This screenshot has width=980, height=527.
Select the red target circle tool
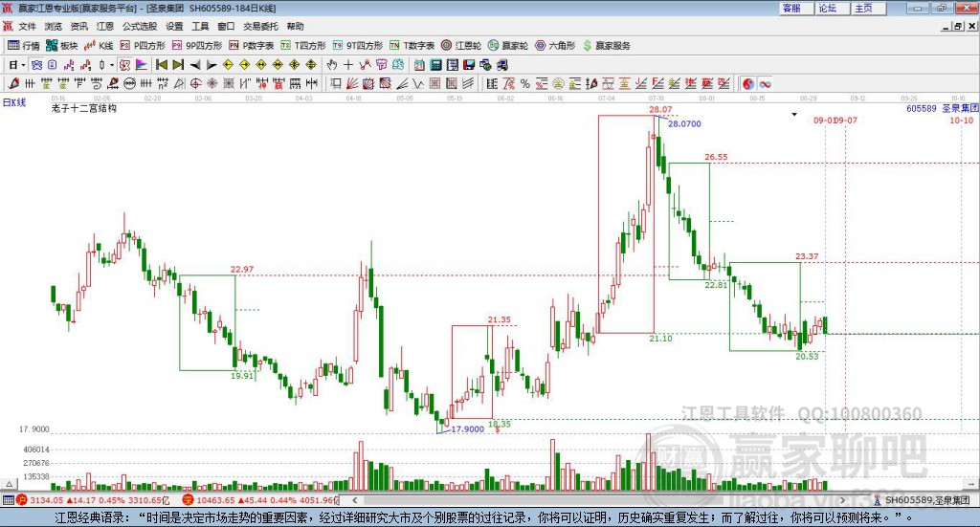[x=195, y=83]
